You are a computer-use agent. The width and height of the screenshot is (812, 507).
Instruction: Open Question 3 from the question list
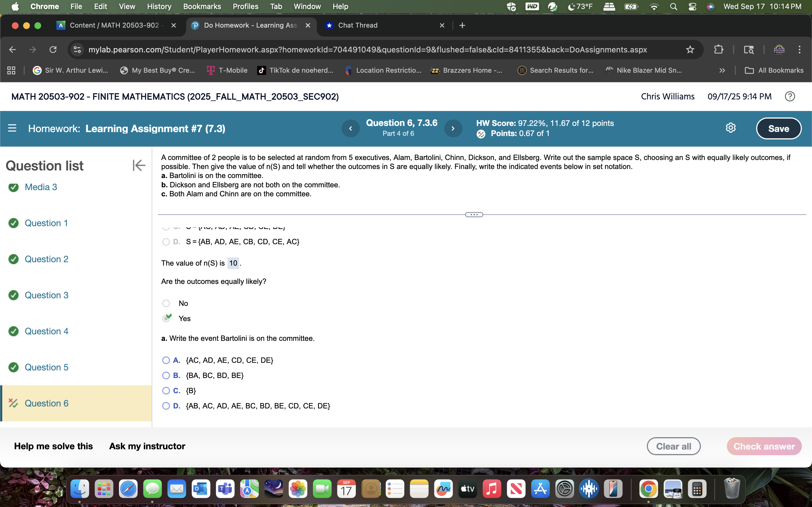pyautogui.click(x=46, y=295)
